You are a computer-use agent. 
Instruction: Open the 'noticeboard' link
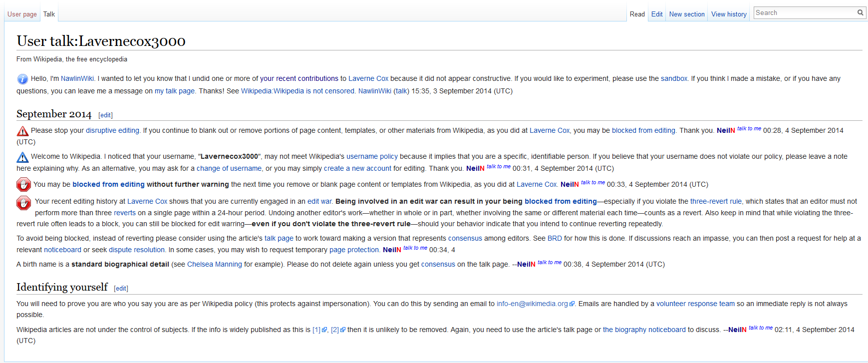(x=62, y=250)
